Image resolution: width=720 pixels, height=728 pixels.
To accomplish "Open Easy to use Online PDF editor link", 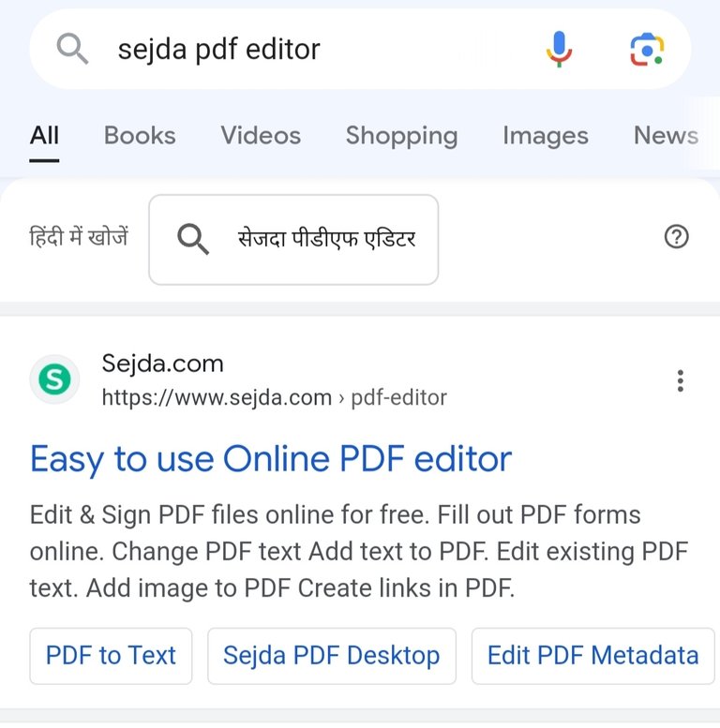I will [x=271, y=459].
